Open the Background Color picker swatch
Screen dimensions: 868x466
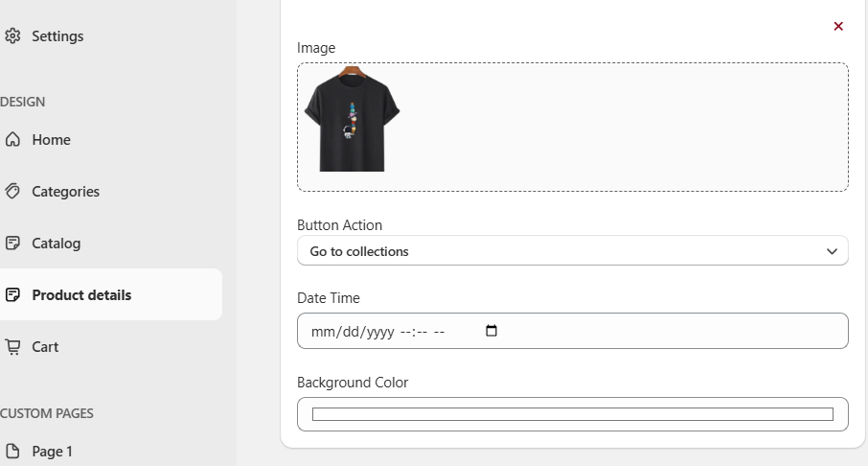572,414
